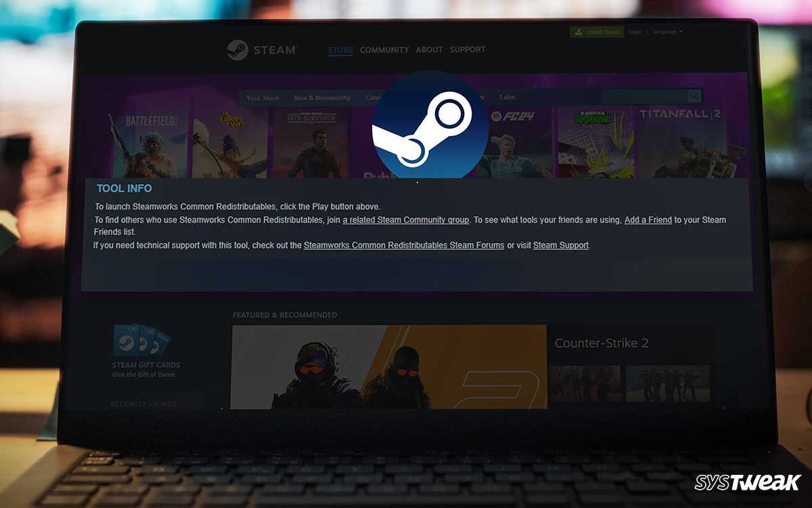Open the SUPPORT page
Viewport: 812px width, 508px height.
[x=467, y=49]
